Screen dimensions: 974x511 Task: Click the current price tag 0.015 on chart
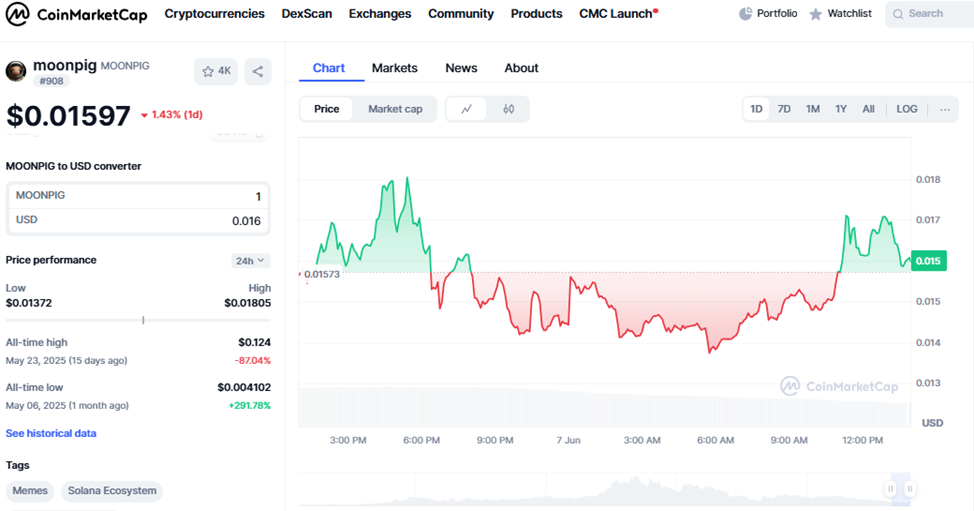pyautogui.click(x=929, y=261)
